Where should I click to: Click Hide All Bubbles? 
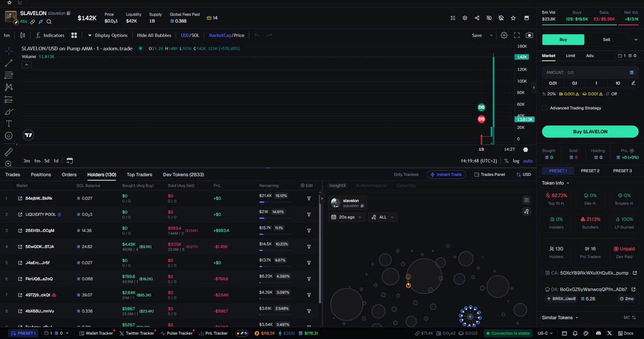[x=154, y=35]
